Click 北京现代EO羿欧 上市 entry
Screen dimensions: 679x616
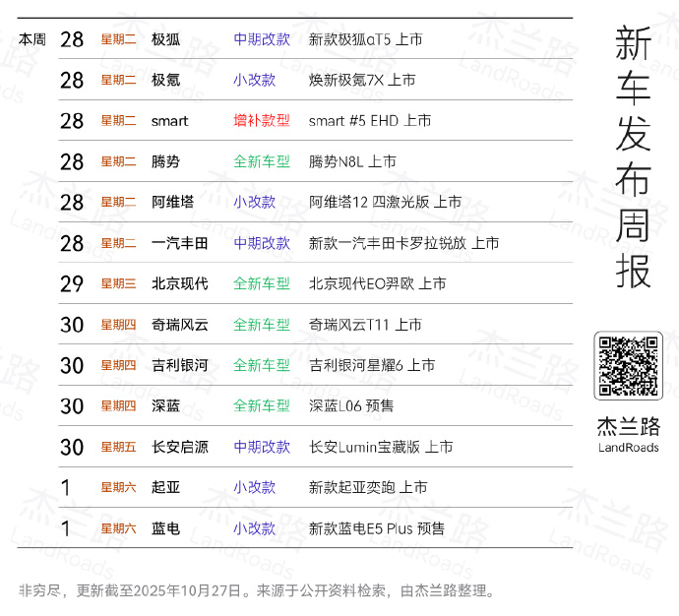click(377, 284)
